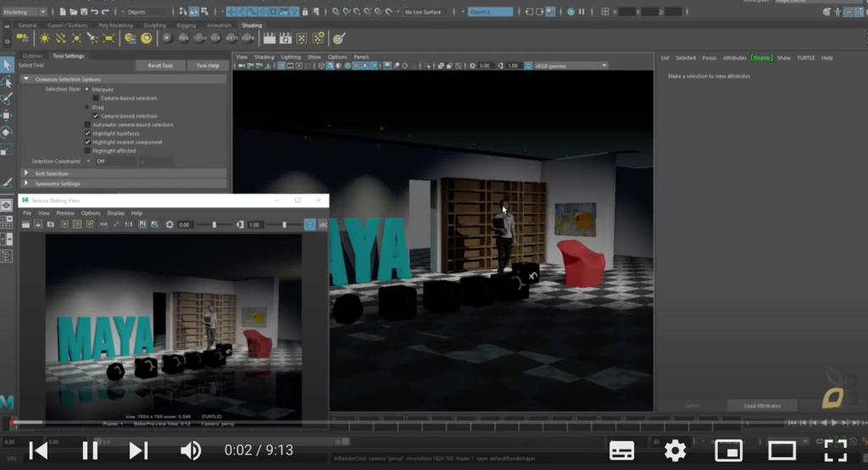The image size is (868, 470).
Task: Click the CGFX shader shelf icon
Action: point(248,38)
